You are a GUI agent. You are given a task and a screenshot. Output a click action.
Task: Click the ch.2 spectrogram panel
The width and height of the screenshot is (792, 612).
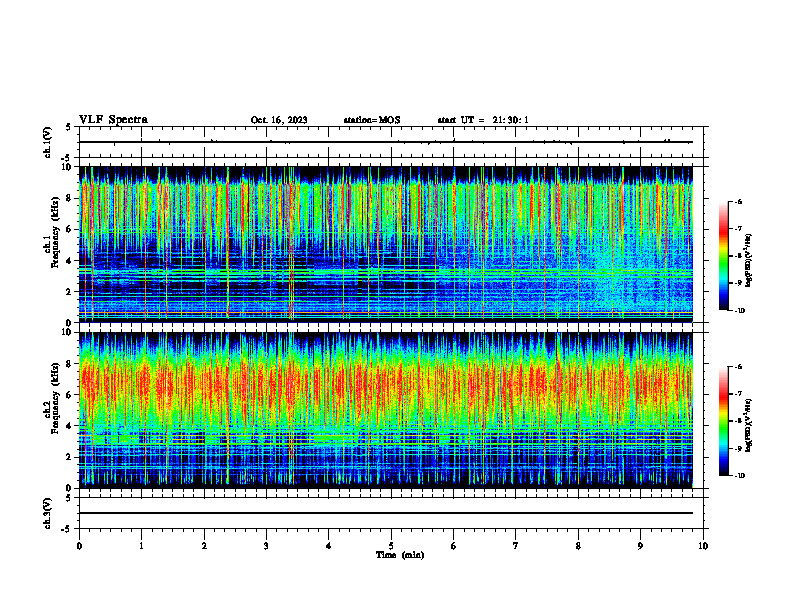(385, 410)
